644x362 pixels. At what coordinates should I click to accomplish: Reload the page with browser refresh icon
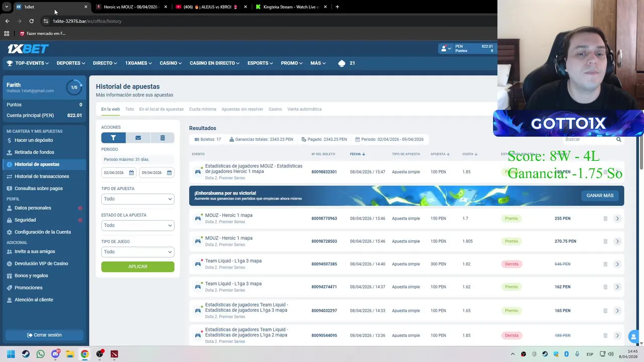coord(31,21)
